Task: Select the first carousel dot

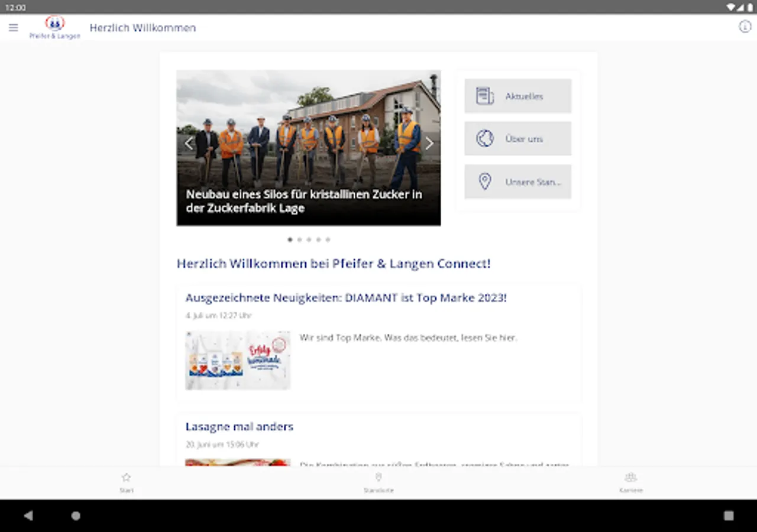Action: 290,239
